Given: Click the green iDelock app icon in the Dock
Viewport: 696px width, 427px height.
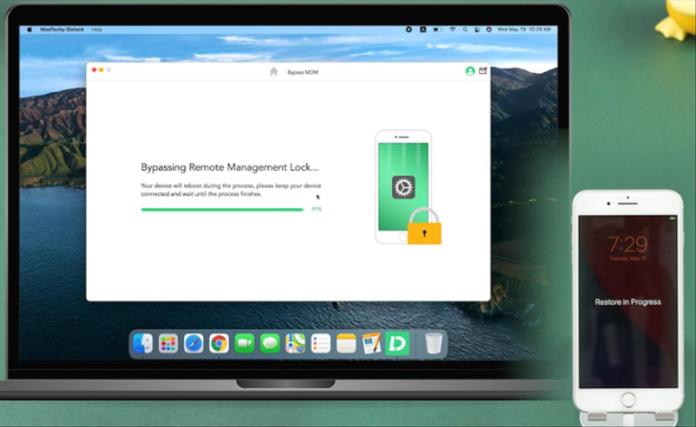Looking at the screenshot, I should 397,343.
